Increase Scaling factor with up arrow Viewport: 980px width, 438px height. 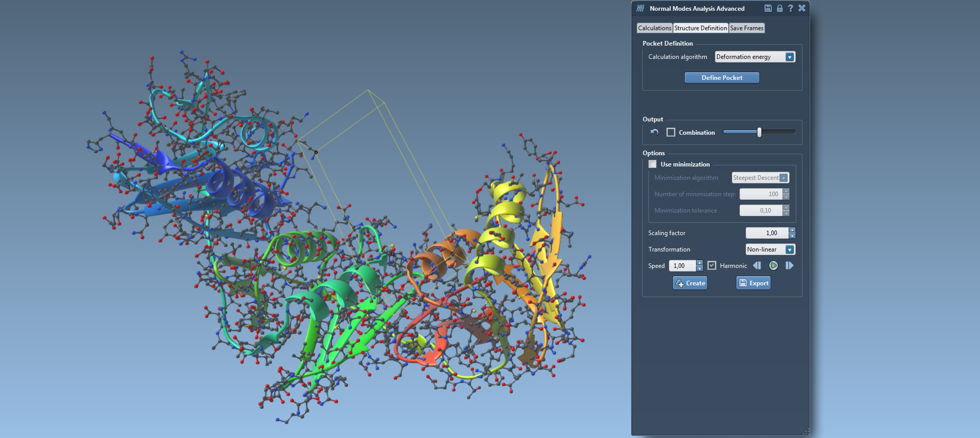(792, 230)
